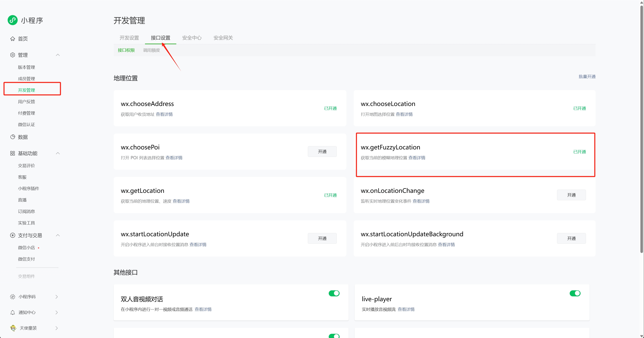This screenshot has height=338, width=644.
Task: Open 交易组件 in sidebar
Action: 27,276
